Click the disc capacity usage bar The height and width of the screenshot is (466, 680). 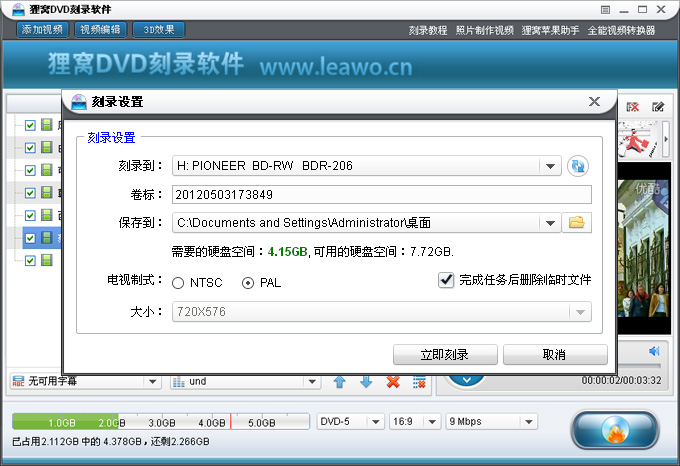pyautogui.click(x=161, y=421)
